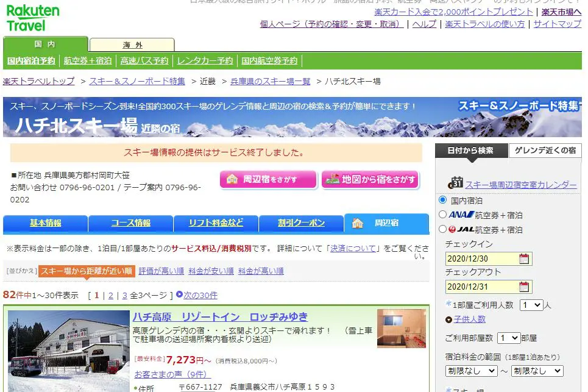Click the 地図から宿をさがす button
Screen dimensions: 588x392
point(370,179)
